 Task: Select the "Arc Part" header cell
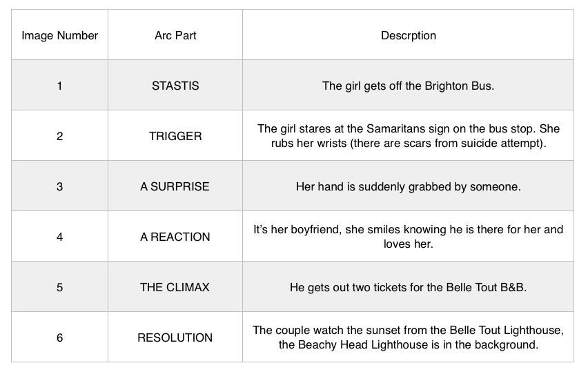click(x=175, y=35)
